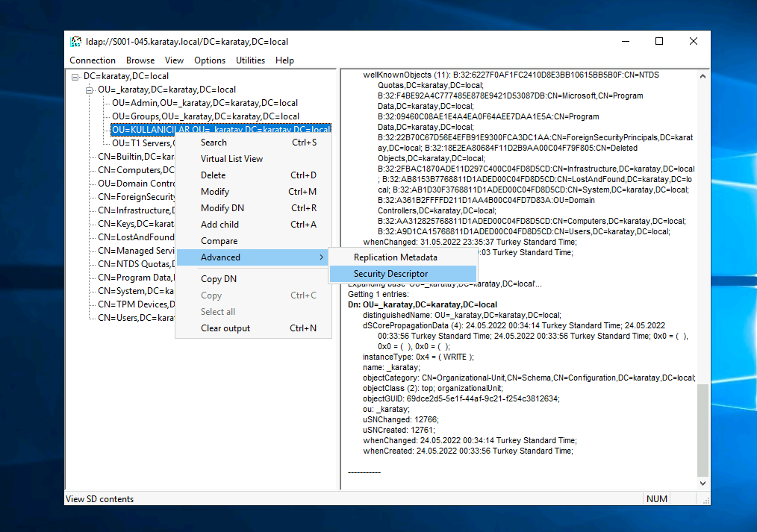Select OU=KULLANICILAR tree item
757x532 pixels.
[x=221, y=130]
